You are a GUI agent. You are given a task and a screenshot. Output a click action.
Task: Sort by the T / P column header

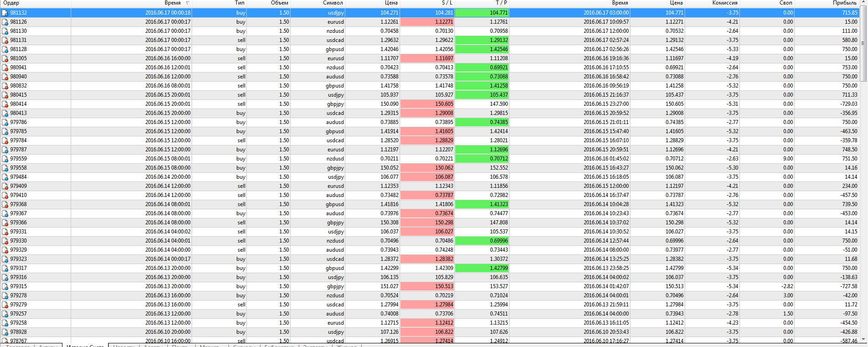[501, 3]
